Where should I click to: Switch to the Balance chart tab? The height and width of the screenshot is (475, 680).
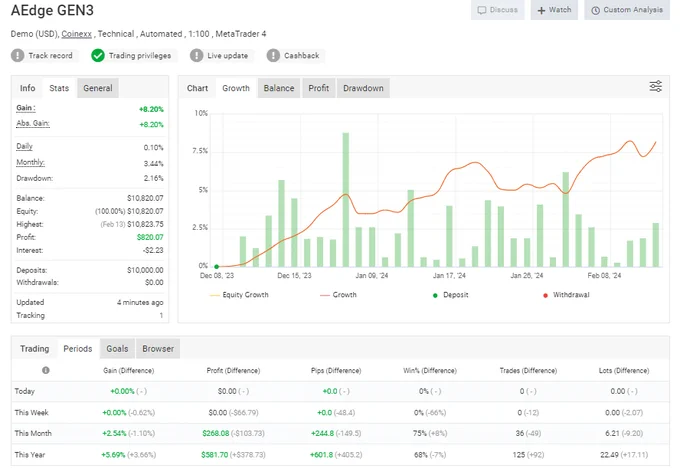pyautogui.click(x=279, y=88)
